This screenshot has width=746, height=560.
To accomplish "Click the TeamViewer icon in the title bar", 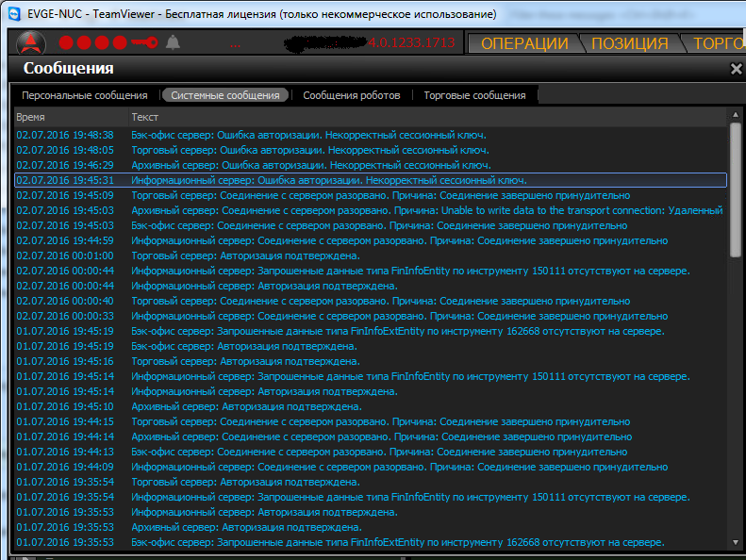I will pyautogui.click(x=13, y=14).
